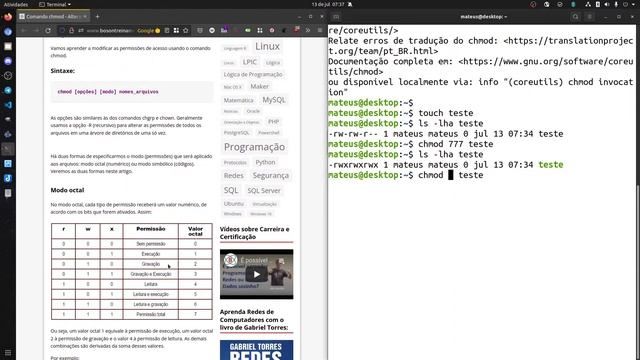Show more Firefox toolbar extensions chevron
The width and height of the screenshot is (640, 360).
(308, 30)
